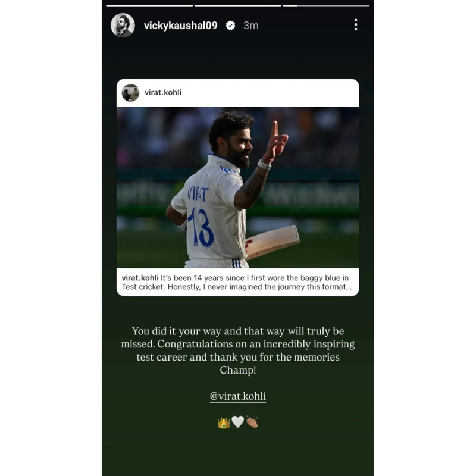Open vickykaushal09 profile picture
This screenshot has width=476, height=476.
point(123,25)
